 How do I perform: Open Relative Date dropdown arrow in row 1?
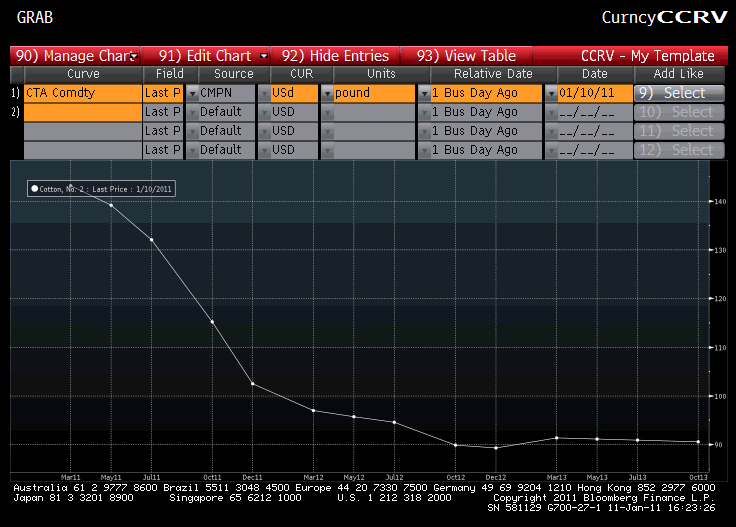(424, 93)
